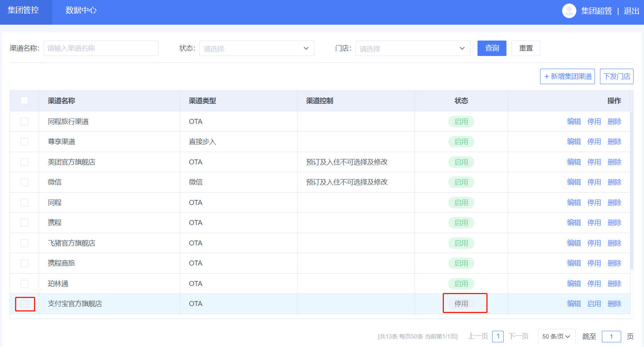Screen dimensions: 644x347
Task: Edit the 美团官方旗舰店 channel
Action: [x=574, y=162]
